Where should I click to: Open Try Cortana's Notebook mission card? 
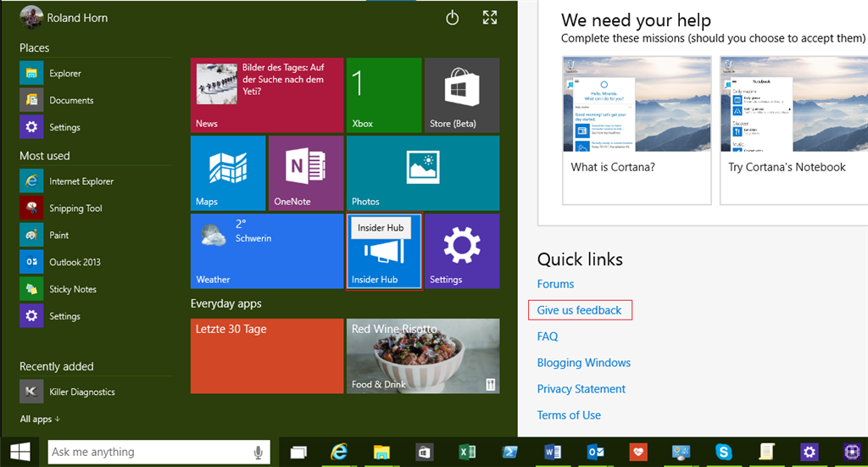coord(793,131)
